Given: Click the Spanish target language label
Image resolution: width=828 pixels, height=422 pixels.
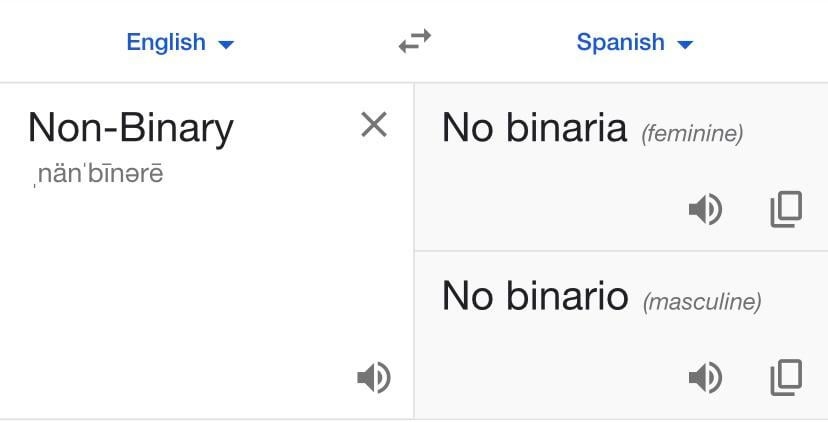Looking at the screenshot, I should [620, 42].
